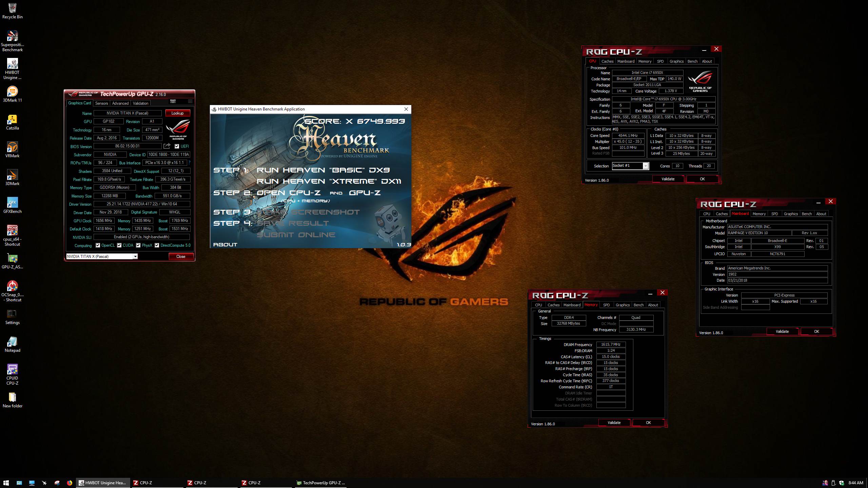Click OK in CPU-Z mainboard window
Screen dimensions: 868x488
[x=816, y=331]
